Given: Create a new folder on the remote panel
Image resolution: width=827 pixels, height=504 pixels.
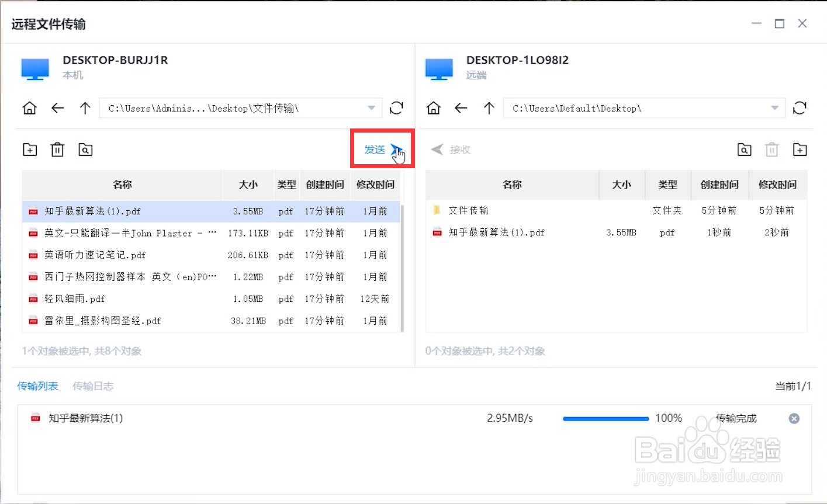Looking at the screenshot, I should (x=800, y=150).
